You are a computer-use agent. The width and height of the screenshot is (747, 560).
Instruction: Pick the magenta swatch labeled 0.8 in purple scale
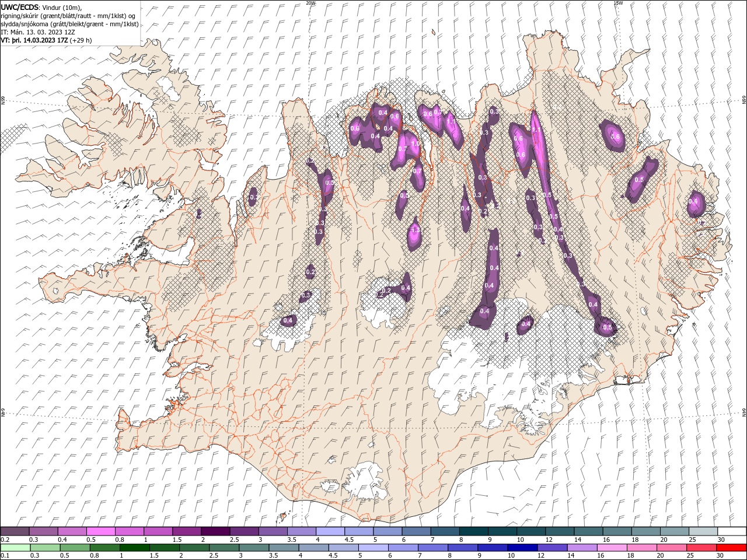pyautogui.click(x=130, y=531)
